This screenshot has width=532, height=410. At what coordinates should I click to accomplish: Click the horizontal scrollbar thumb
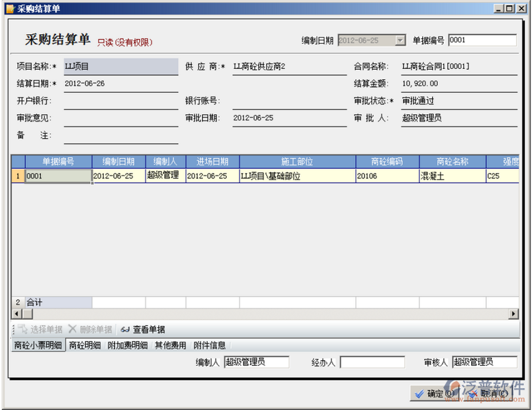click(x=27, y=314)
